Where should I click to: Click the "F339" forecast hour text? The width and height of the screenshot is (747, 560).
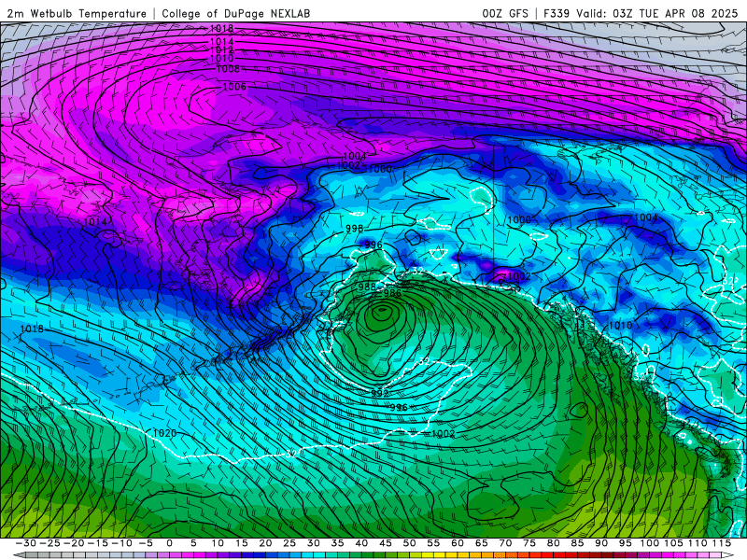(557, 14)
